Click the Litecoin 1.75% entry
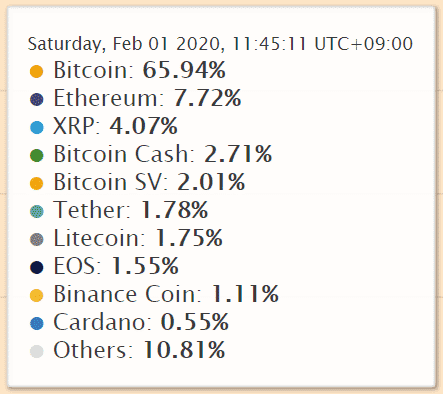443x394 pixels. 138,238
